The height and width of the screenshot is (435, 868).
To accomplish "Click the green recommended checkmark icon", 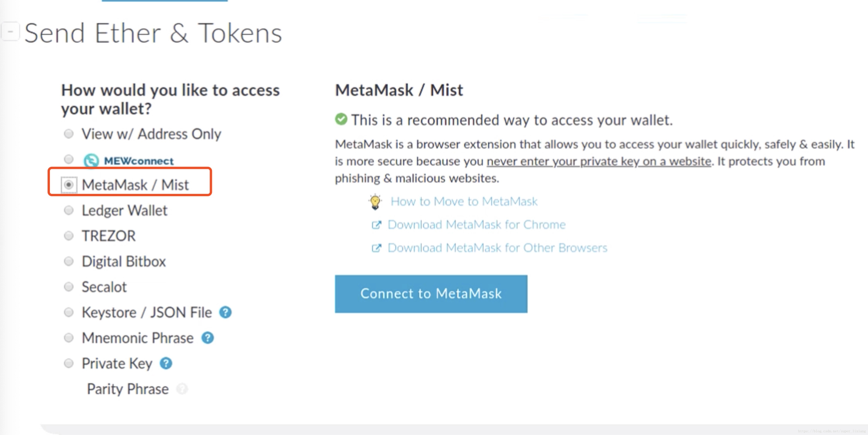I will click(x=341, y=119).
